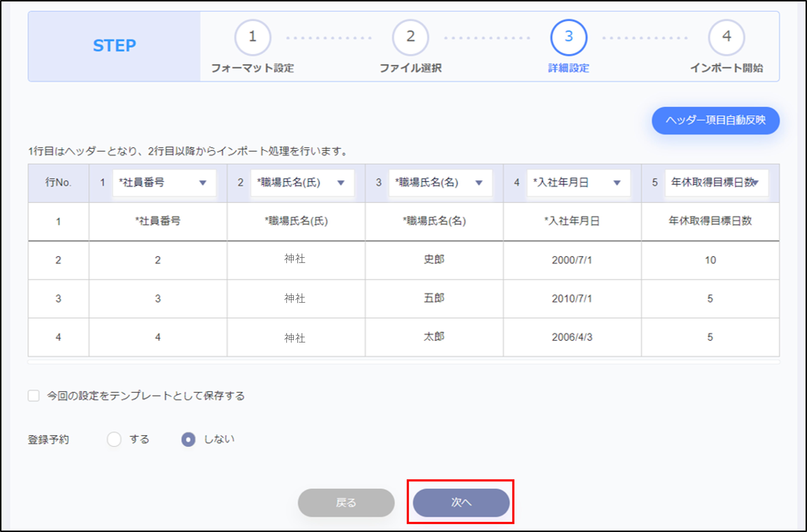
Task: Select the しない radio for 登録予約
Action: point(188,439)
